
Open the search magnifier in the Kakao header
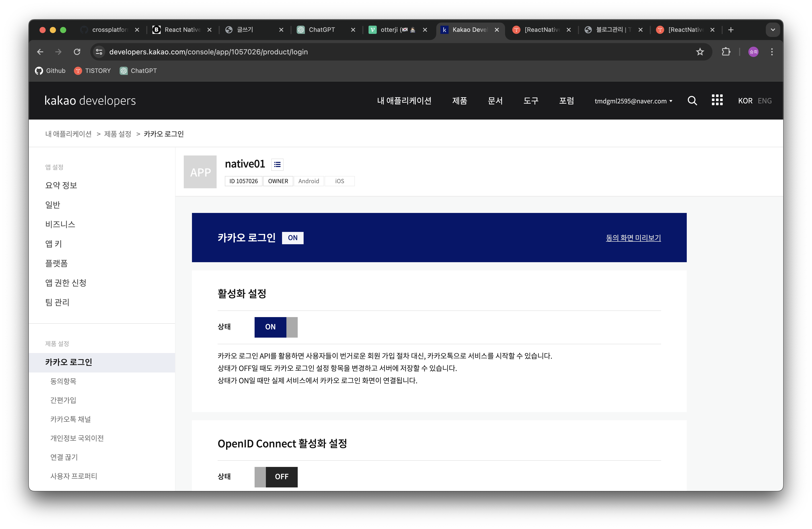click(x=692, y=101)
